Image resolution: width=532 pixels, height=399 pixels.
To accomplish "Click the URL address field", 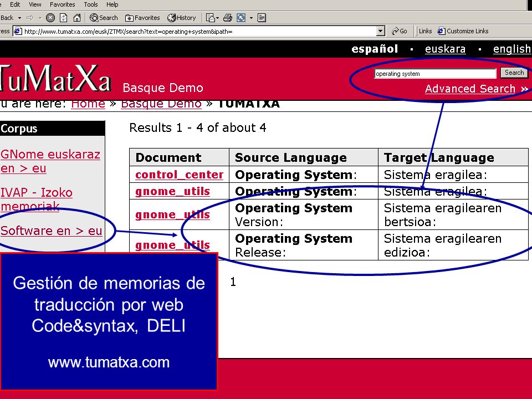I will pyautogui.click(x=199, y=31).
